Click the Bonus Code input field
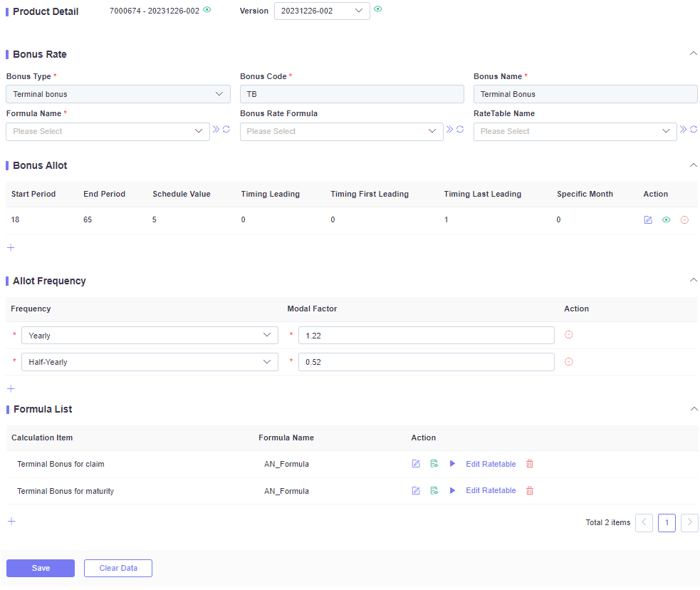 point(352,94)
